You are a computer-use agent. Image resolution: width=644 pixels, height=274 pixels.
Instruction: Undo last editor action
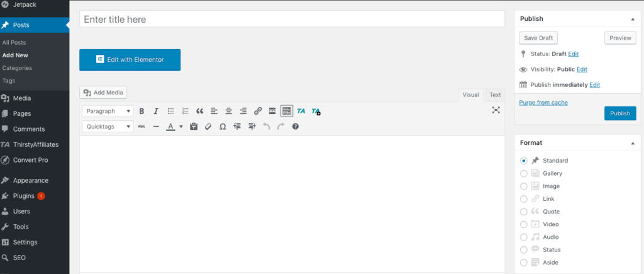click(266, 127)
